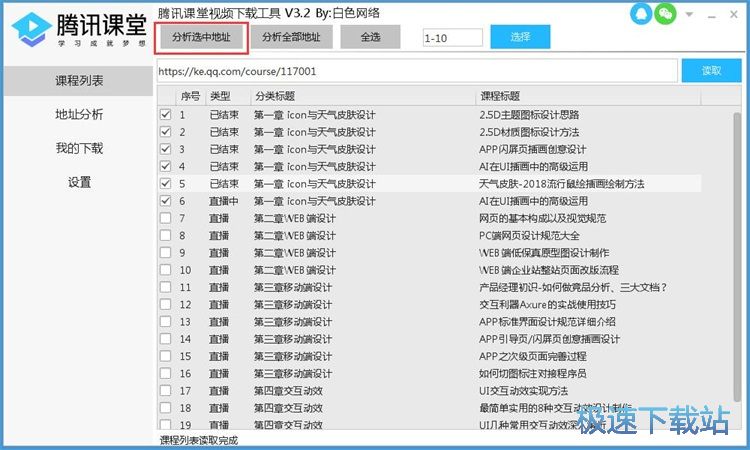
Task: Select course 2.5D主题图标设计思路
Action: 529,115
